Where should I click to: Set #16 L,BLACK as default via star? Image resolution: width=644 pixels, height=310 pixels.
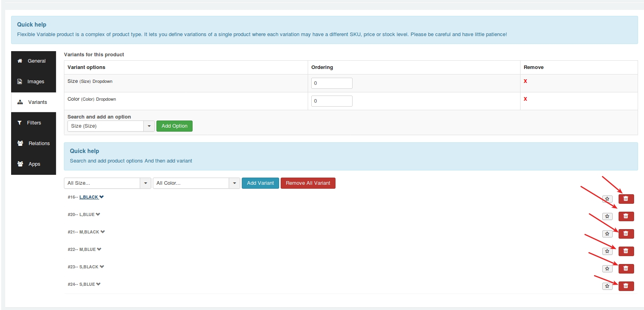[607, 199]
